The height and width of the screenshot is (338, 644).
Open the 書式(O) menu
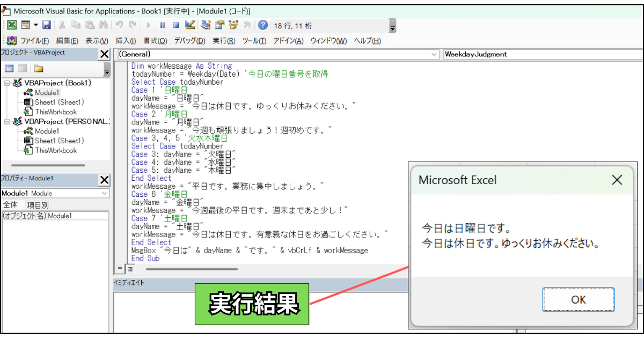coord(155,41)
